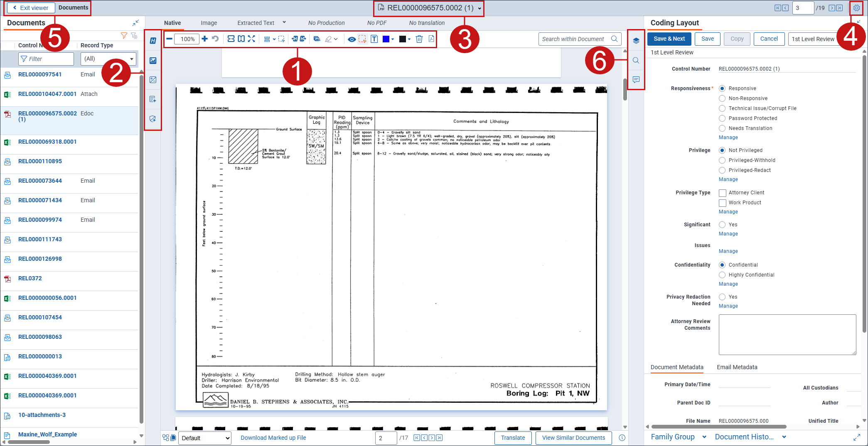Screen dimensions: 868x446
Task: Check the Attorney Client checkbox
Action: point(723,193)
